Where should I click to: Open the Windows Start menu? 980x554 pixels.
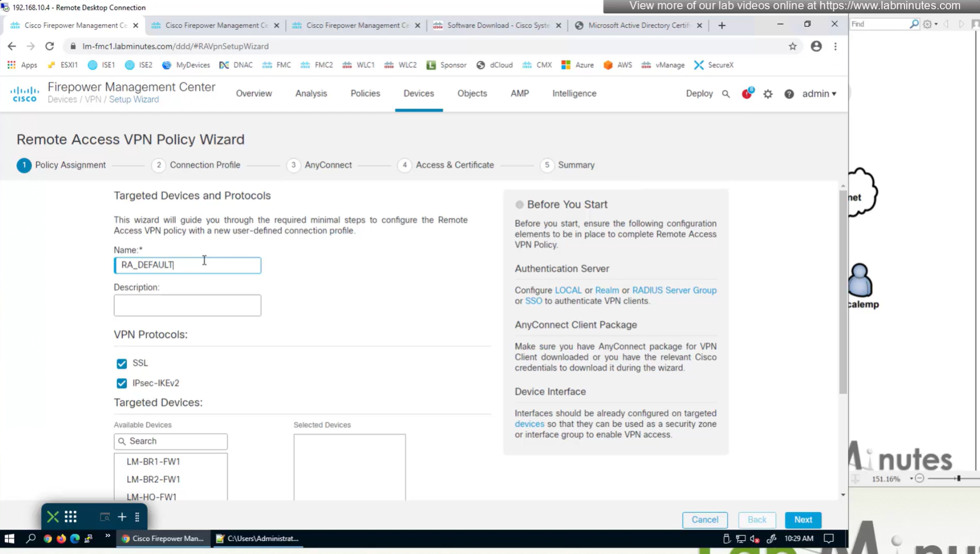click(9, 538)
